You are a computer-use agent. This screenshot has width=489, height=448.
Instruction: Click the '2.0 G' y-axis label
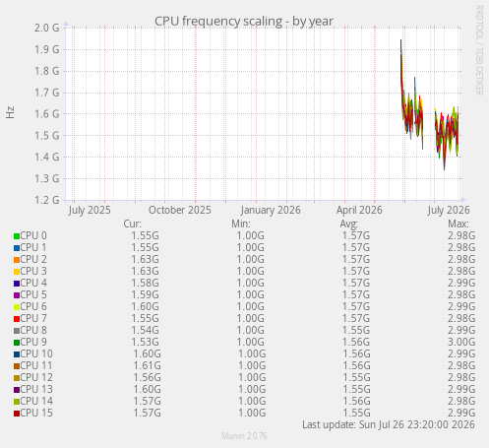[47, 28]
